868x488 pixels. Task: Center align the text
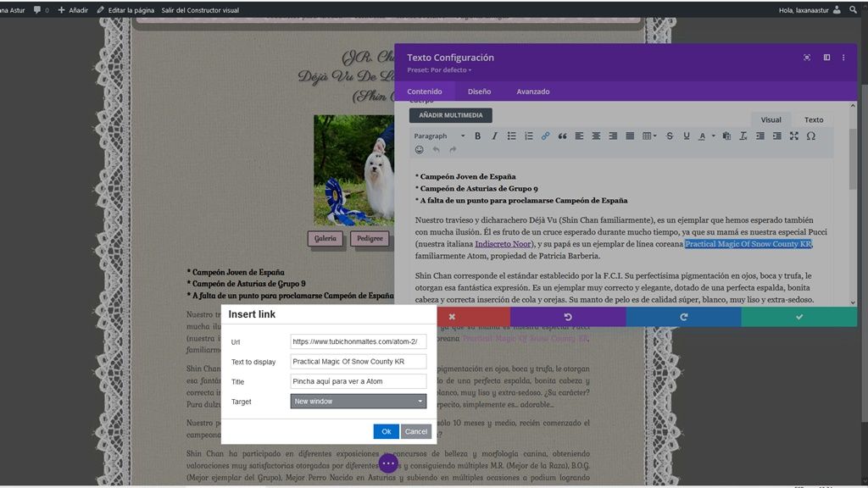596,136
